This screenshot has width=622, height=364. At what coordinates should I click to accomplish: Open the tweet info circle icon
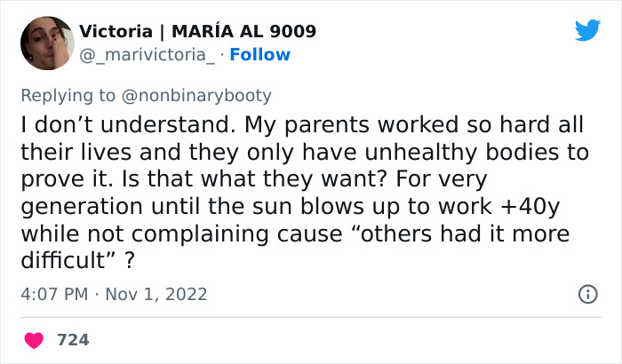(x=587, y=294)
